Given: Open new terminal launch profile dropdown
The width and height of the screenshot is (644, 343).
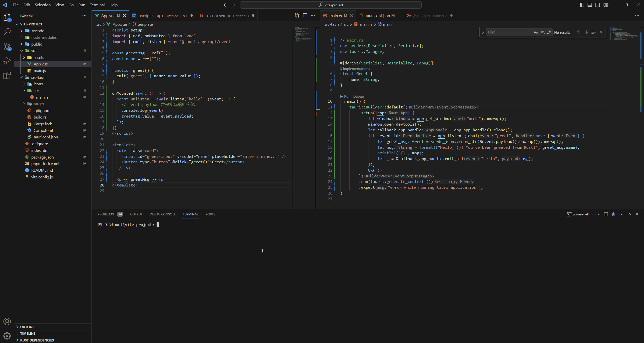Looking at the screenshot, I should [x=599, y=214].
